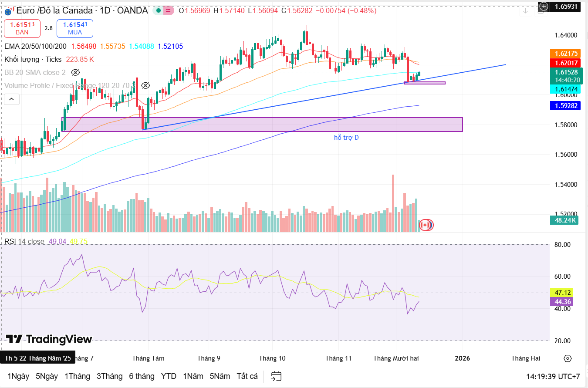Show the hidden BB 20 SMA indicator
588x388 pixels.
click(x=75, y=72)
